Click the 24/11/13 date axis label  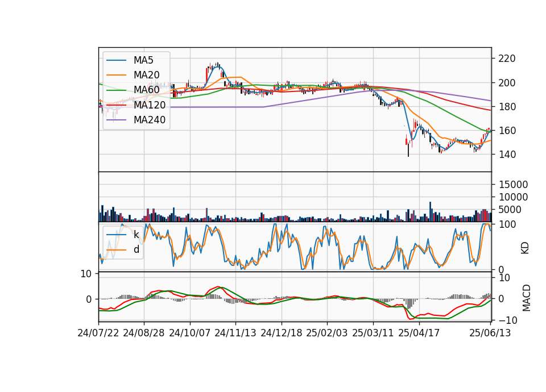pos(235,333)
